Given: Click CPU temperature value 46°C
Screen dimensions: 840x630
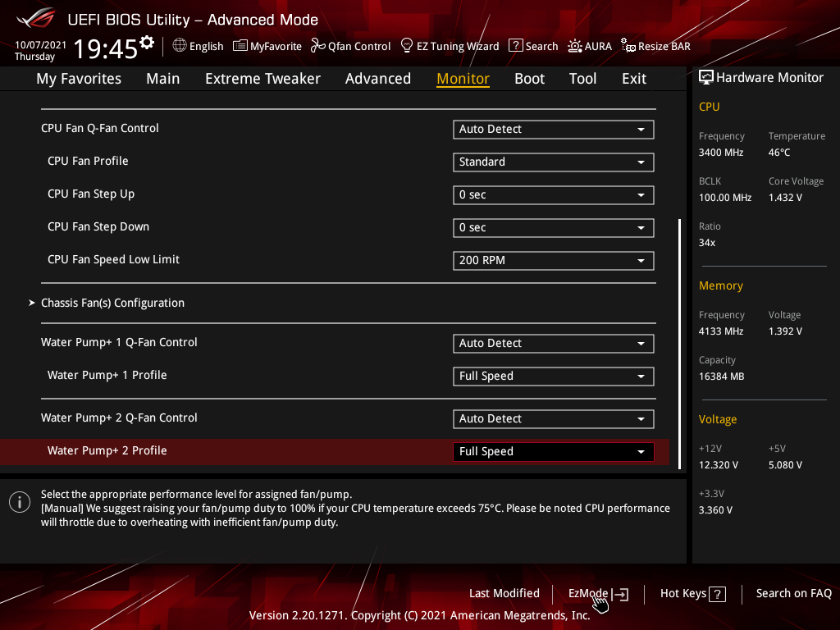Looking at the screenshot, I should pyautogui.click(x=779, y=153).
